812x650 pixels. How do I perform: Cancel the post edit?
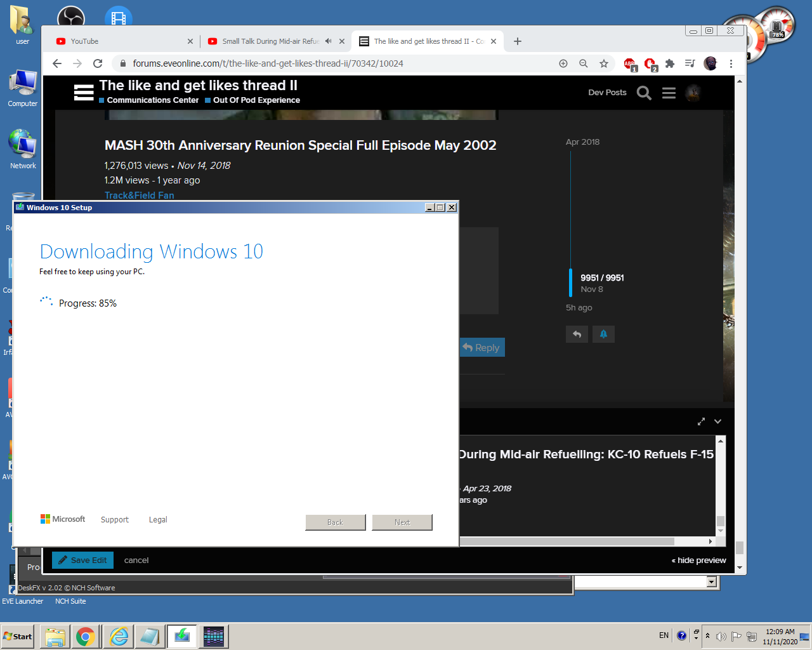pyautogui.click(x=136, y=560)
